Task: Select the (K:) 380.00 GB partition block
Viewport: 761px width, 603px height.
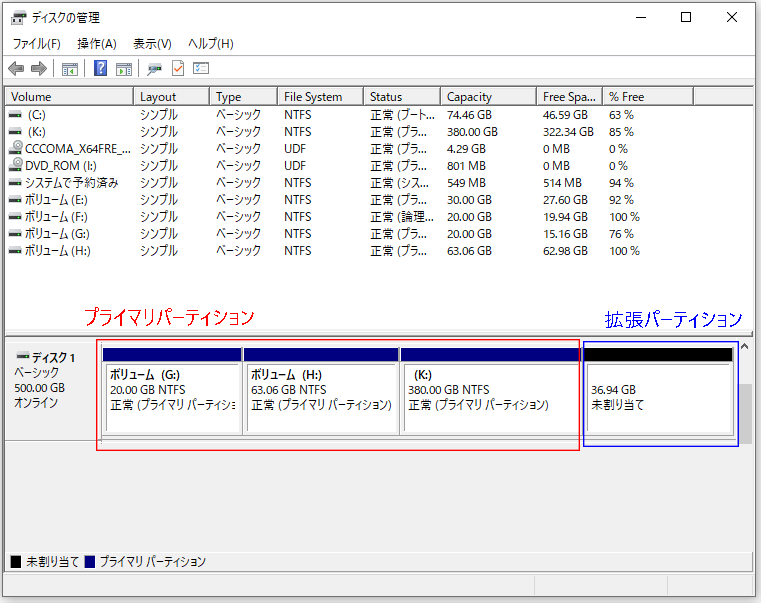Action: (490, 391)
